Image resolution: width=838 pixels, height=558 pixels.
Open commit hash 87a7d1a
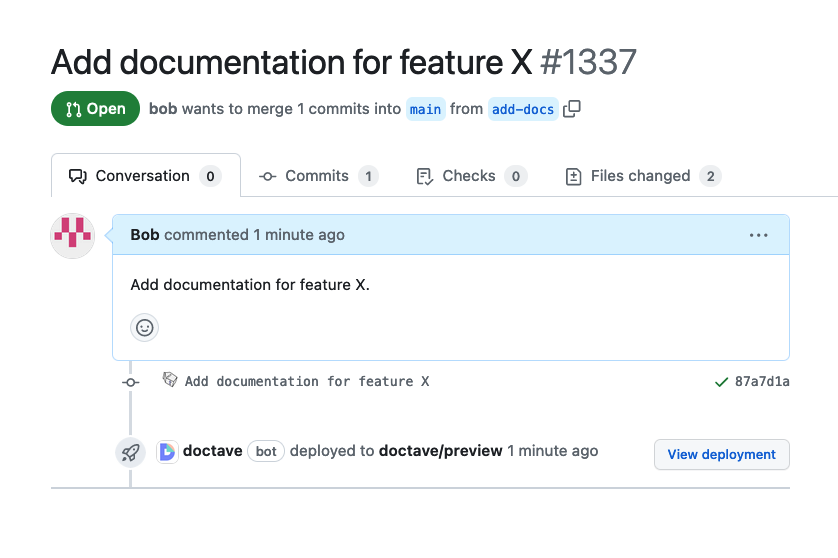click(762, 382)
